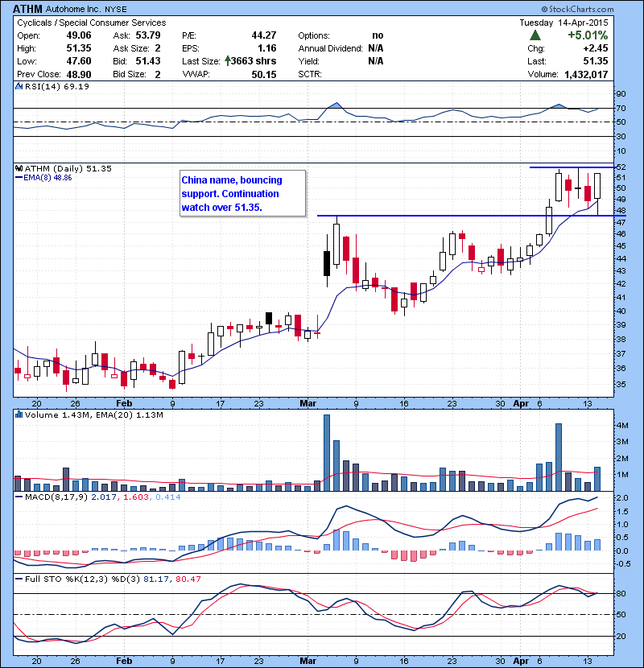Click the legend dash before MACD(8,17,9)

coord(19,497)
